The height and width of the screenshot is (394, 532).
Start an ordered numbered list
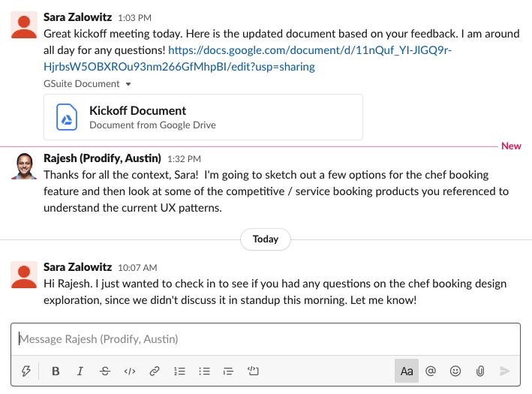[x=179, y=371]
